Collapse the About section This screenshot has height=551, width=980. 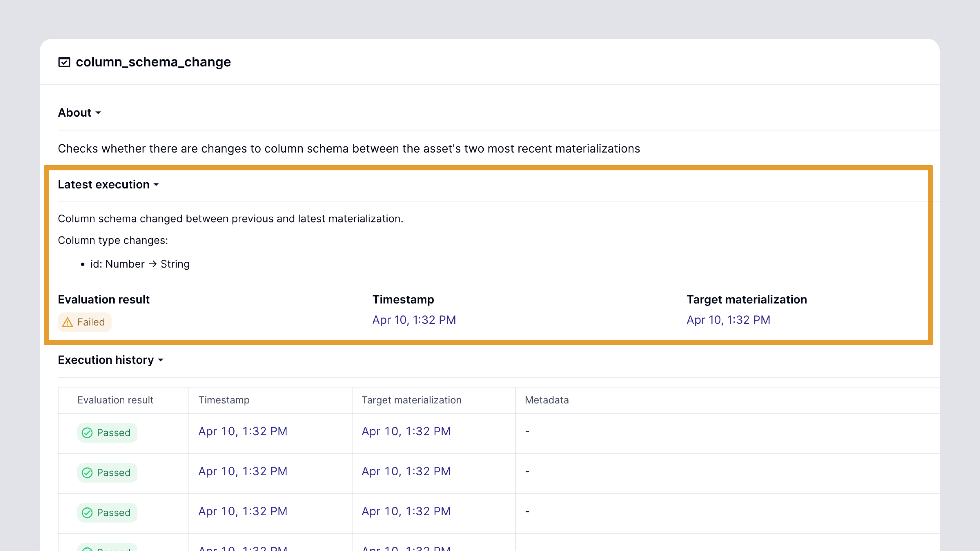pos(79,112)
